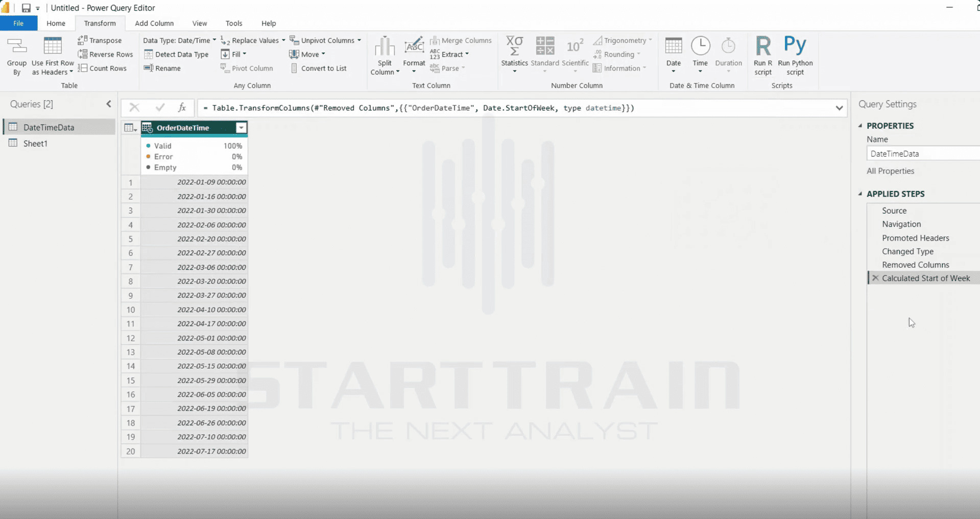Collapse the Queries pane

tap(109, 104)
